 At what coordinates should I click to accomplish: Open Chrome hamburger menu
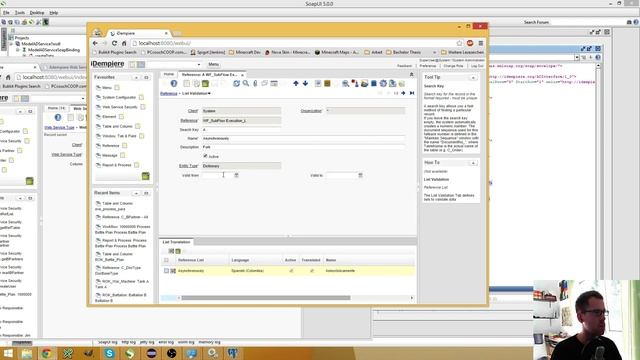pos(481,43)
